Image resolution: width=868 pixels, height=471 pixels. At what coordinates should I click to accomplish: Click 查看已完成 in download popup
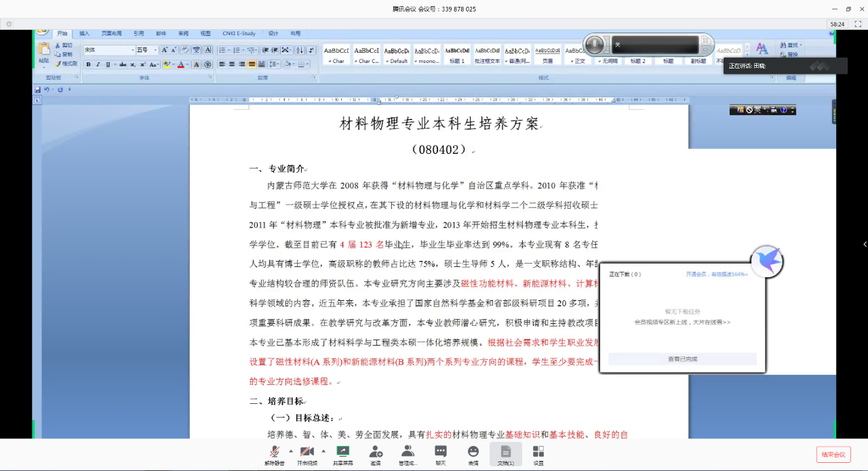682,359
